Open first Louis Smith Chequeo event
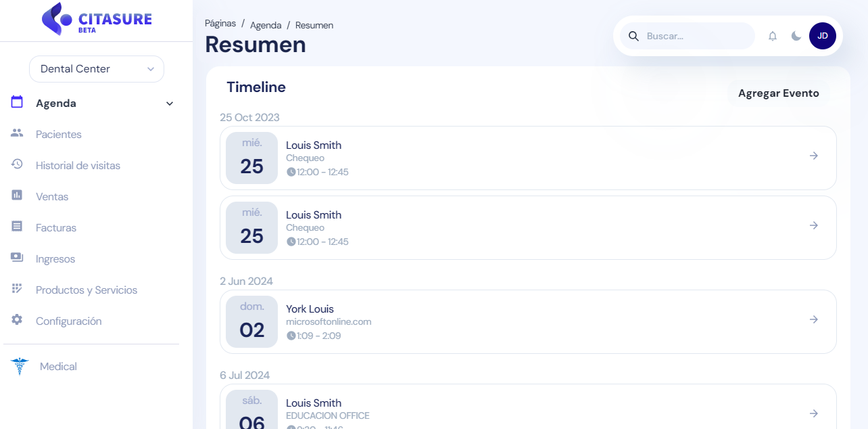 (528, 158)
